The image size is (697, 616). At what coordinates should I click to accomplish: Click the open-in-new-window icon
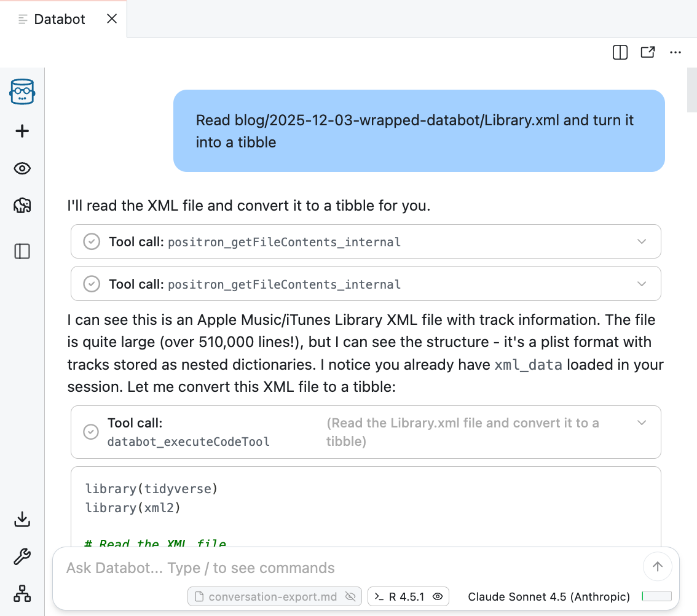tap(648, 52)
